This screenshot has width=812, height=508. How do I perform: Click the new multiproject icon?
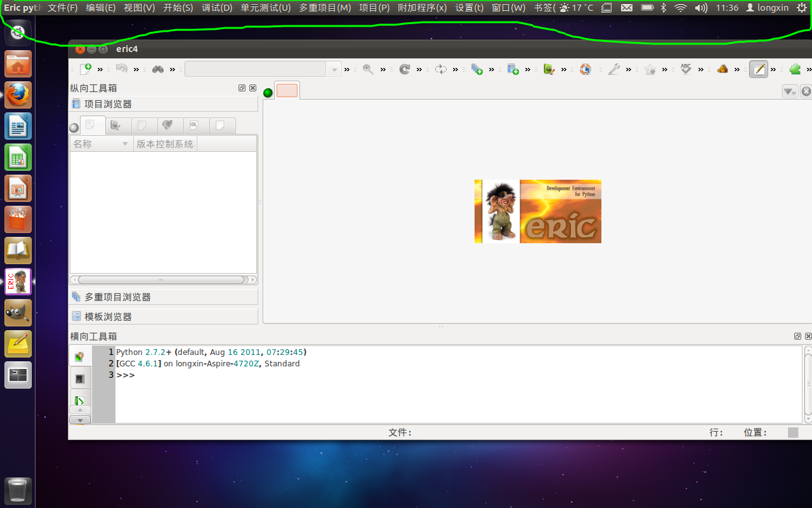coord(477,69)
